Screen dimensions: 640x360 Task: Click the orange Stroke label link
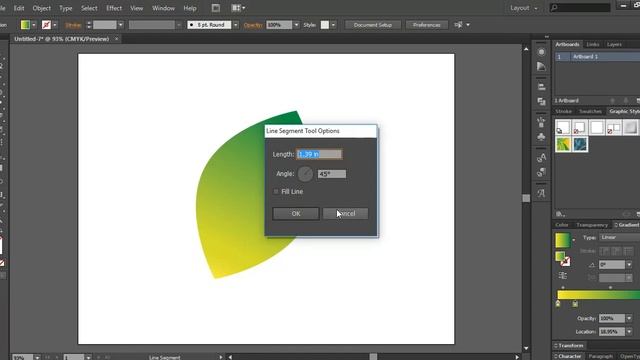pyautogui.click(x=73, y=25)
